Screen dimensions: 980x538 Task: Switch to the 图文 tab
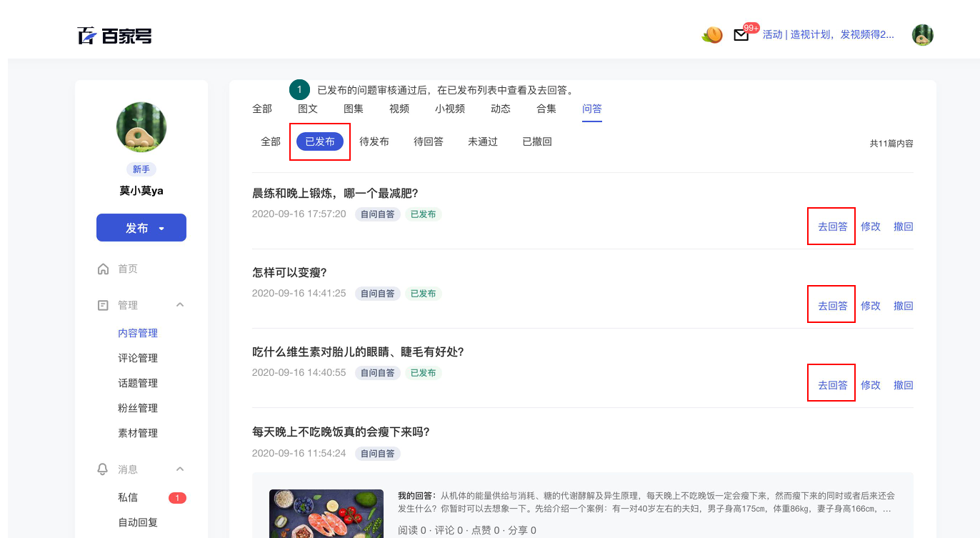tap(308, 109)
